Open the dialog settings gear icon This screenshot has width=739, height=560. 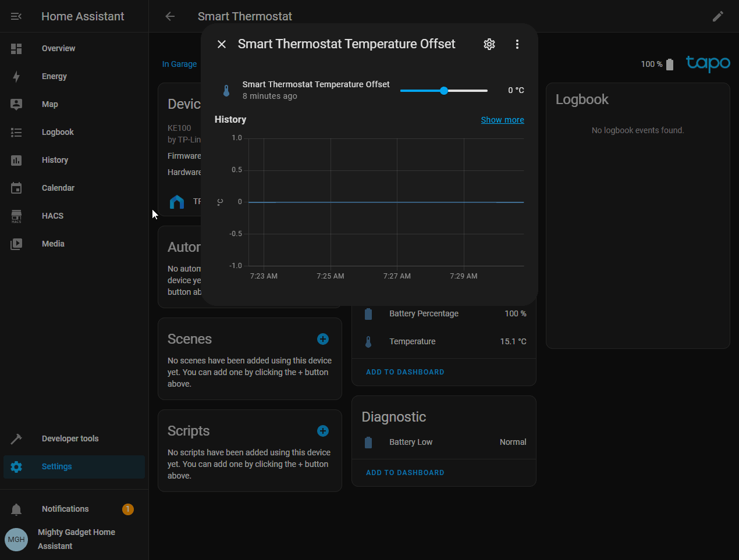coord(489,44)
